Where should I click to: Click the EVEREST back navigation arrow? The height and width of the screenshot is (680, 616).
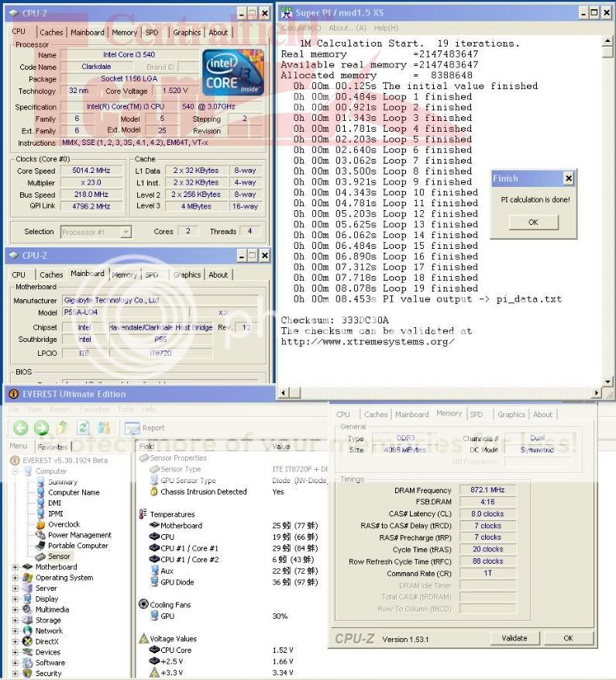[20, 428]
